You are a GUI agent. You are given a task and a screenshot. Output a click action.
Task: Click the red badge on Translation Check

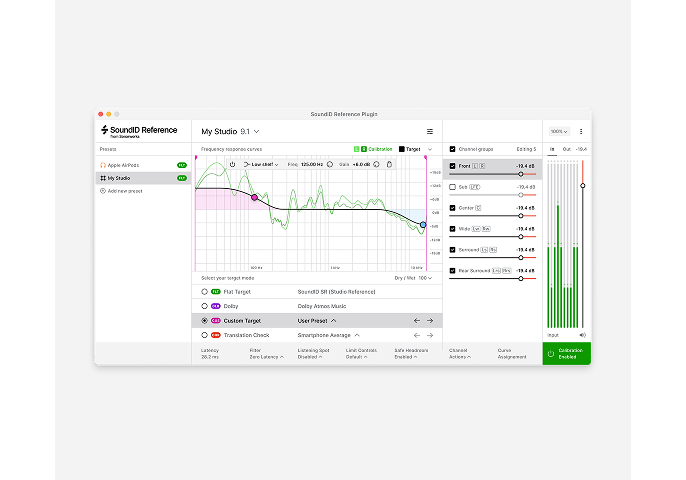(x=216, y=335)
